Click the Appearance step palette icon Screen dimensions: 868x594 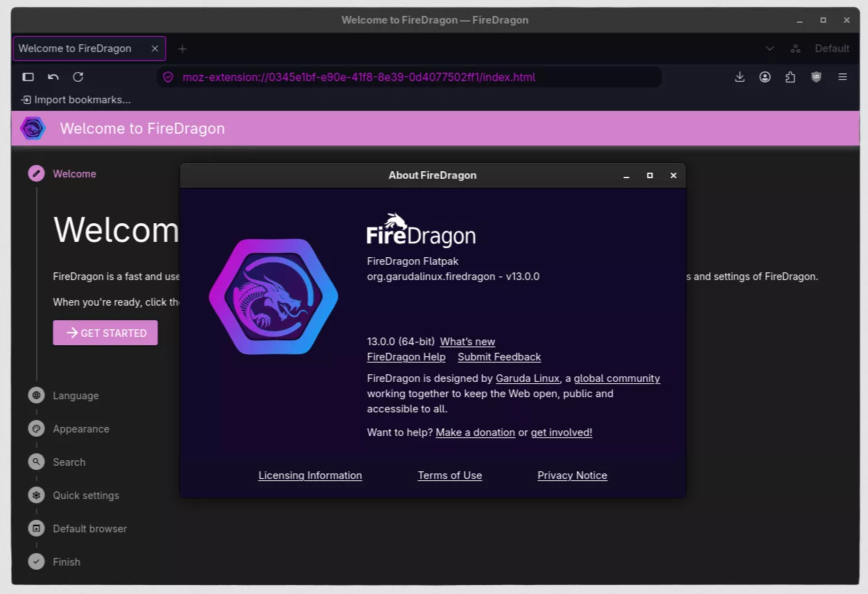[x=37, y=428]
